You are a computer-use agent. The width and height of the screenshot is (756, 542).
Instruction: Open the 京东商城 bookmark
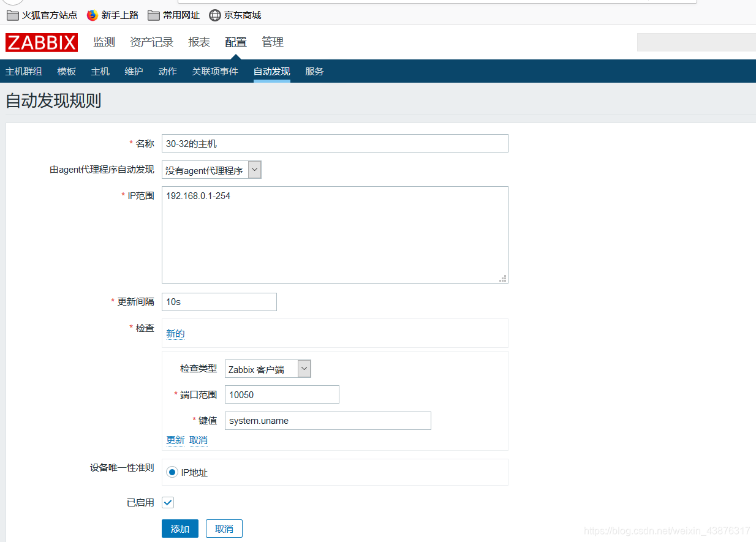point(235,15)
